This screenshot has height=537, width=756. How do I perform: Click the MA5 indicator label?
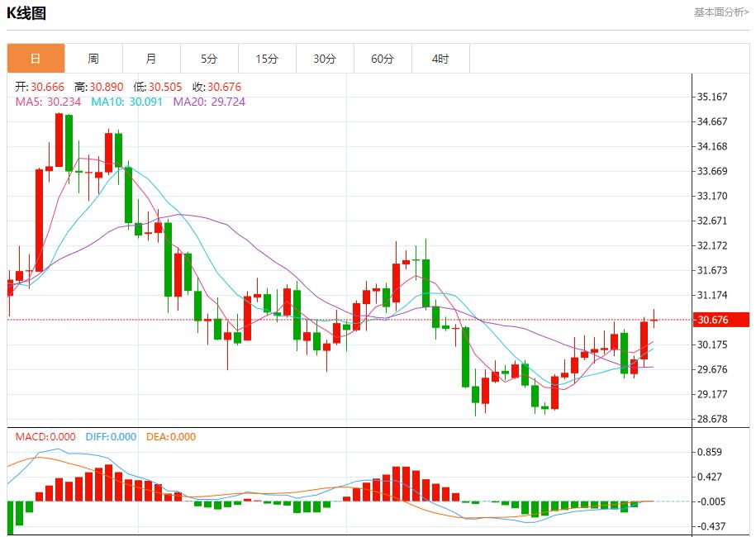click(48, 102)
